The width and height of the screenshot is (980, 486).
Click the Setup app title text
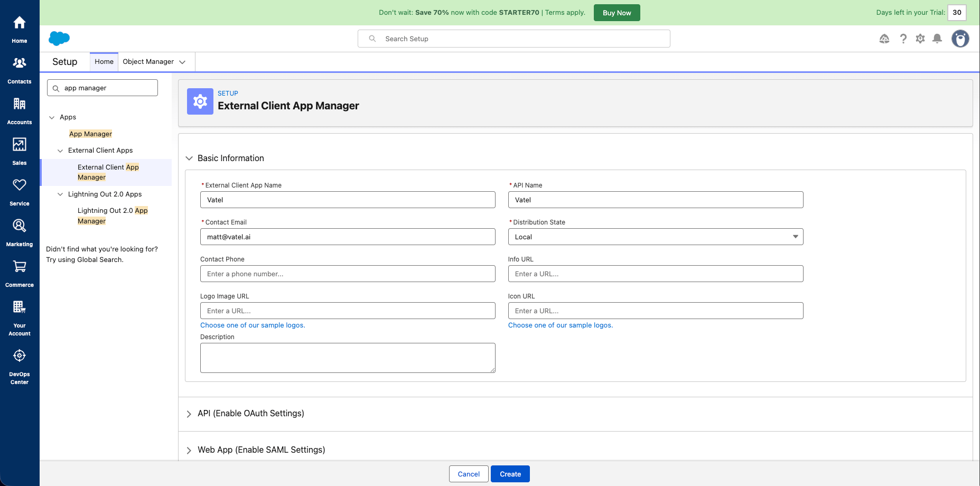tap(65, 62)
